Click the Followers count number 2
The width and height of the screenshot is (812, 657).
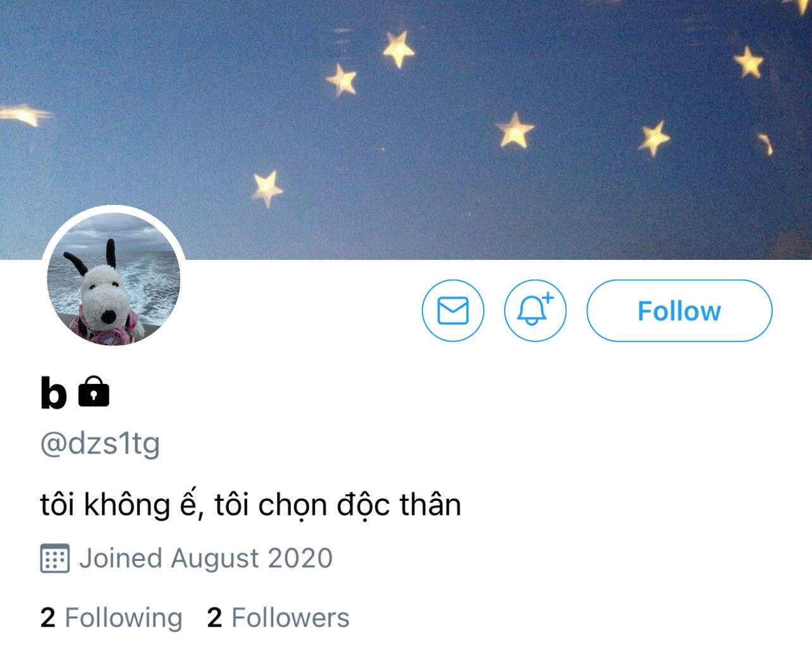214,618
